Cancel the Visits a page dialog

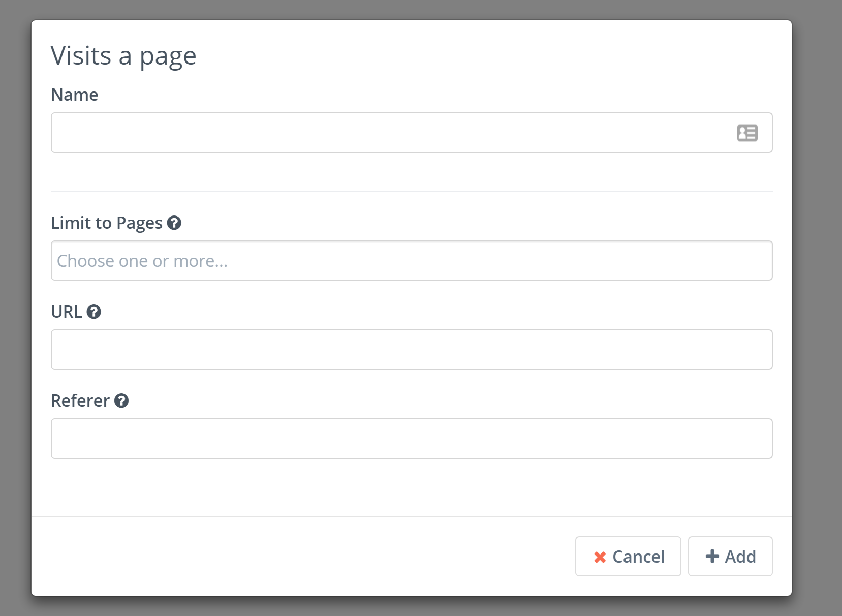coord(628,557)
